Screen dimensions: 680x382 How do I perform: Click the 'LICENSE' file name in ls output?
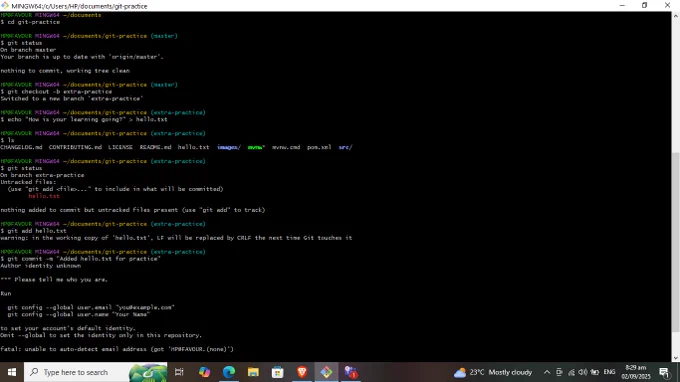coord(120,147)
